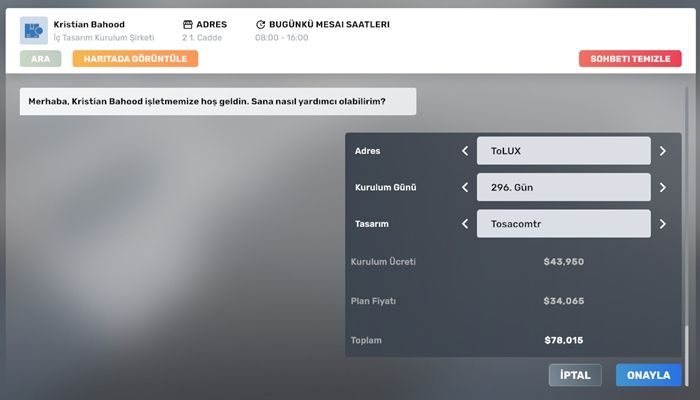Go to previous installation day
This screenshot has height=400, width=700.
tap(464, 187)
